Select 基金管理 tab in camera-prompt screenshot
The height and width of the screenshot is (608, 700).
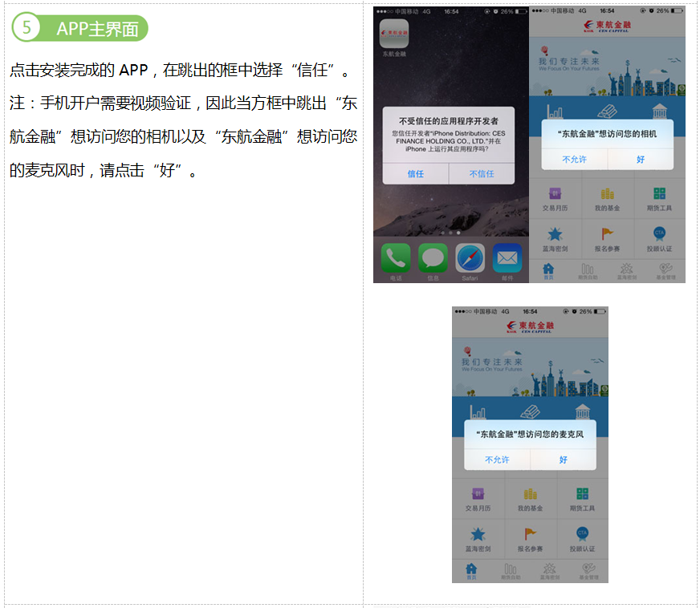(665, 271)
